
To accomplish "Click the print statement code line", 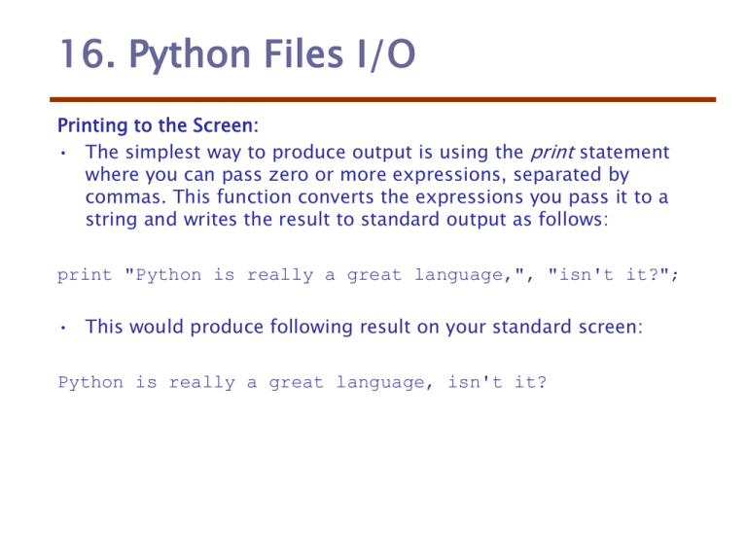I will 368,275.
